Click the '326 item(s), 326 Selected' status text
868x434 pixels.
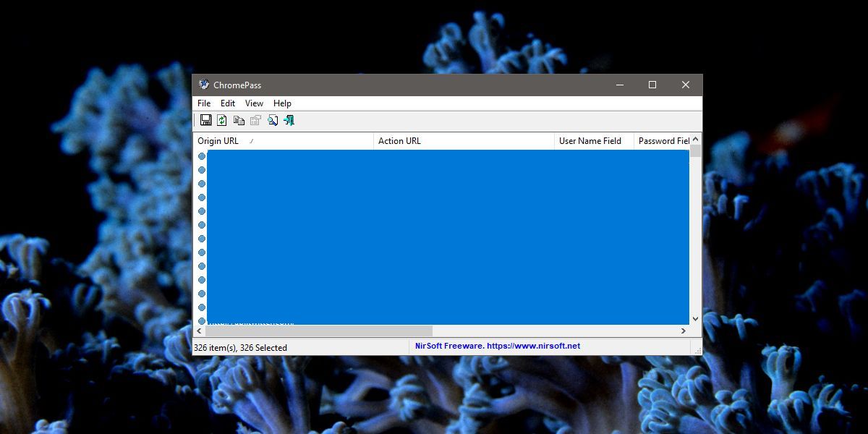tap(240, 348)
